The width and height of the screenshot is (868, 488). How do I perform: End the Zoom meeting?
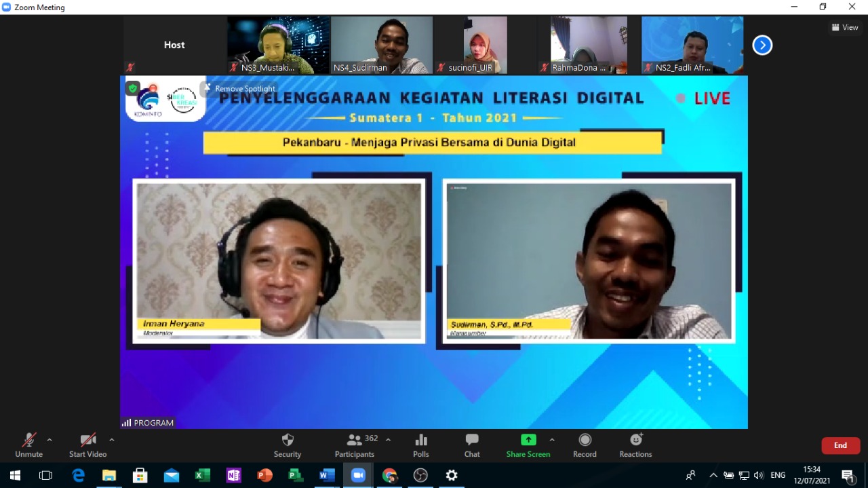point(840,445)
